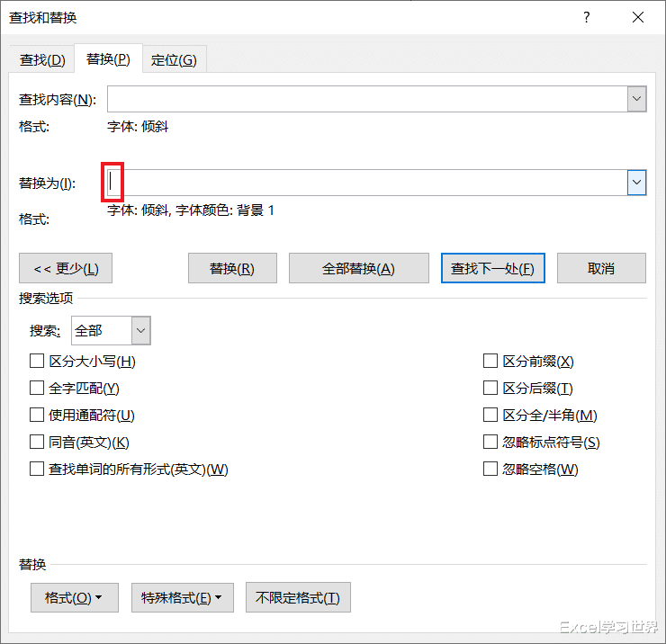
Task: Toggle 同音(英文)(K) checkbox
Action: [37, 442]
